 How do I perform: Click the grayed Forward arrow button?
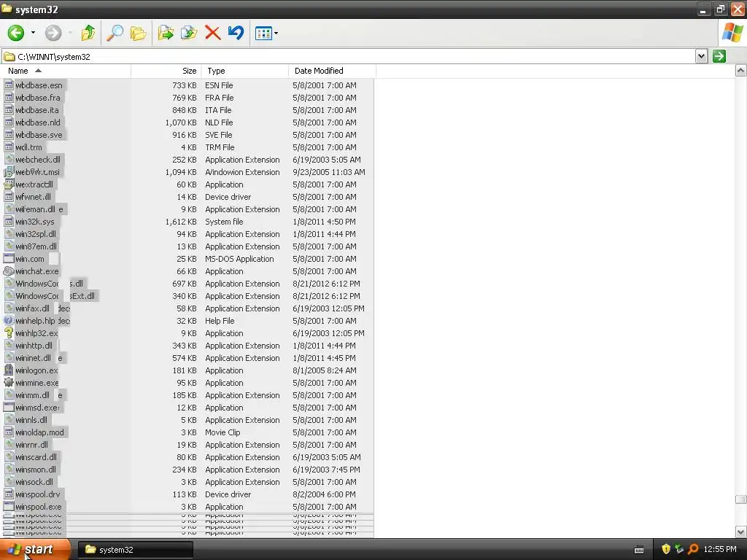(53, 33)
